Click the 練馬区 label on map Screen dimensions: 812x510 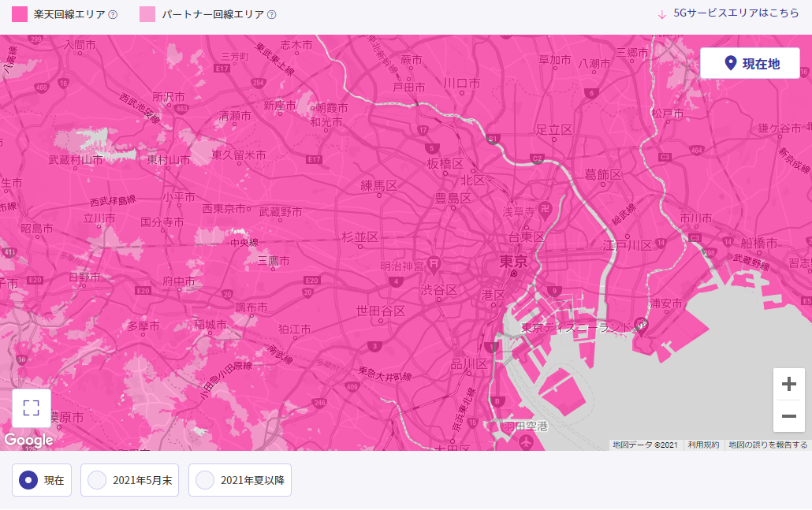378,185
